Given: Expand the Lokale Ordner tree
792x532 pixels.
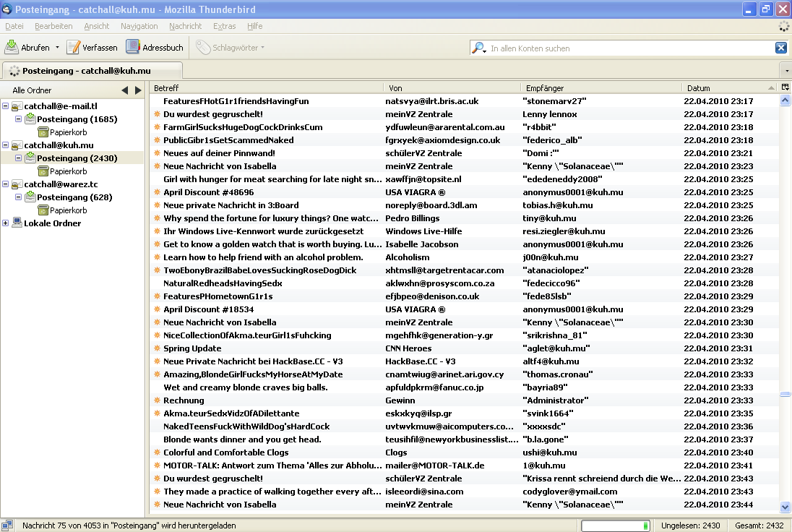Looking at the screenshot, I should (5, 223).
